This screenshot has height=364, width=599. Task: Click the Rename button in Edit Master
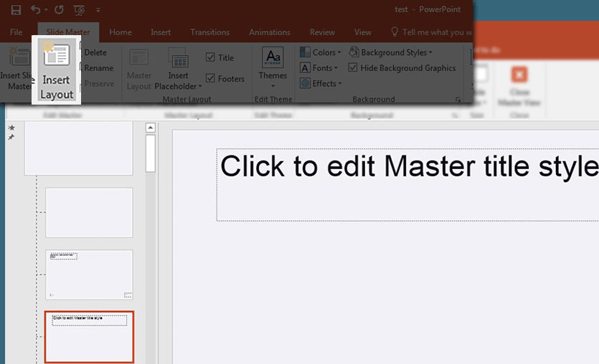tap(98, 68)
